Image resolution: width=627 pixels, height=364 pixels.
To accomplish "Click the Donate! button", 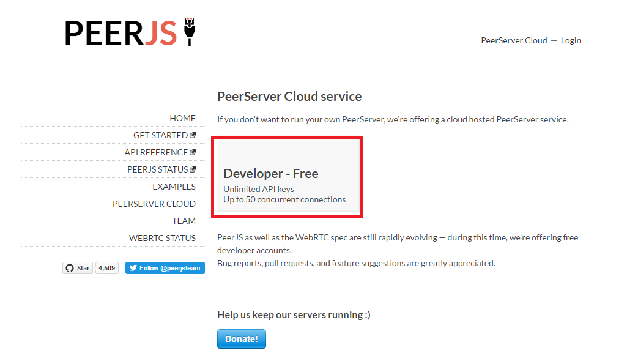I will tap(241, 338).
